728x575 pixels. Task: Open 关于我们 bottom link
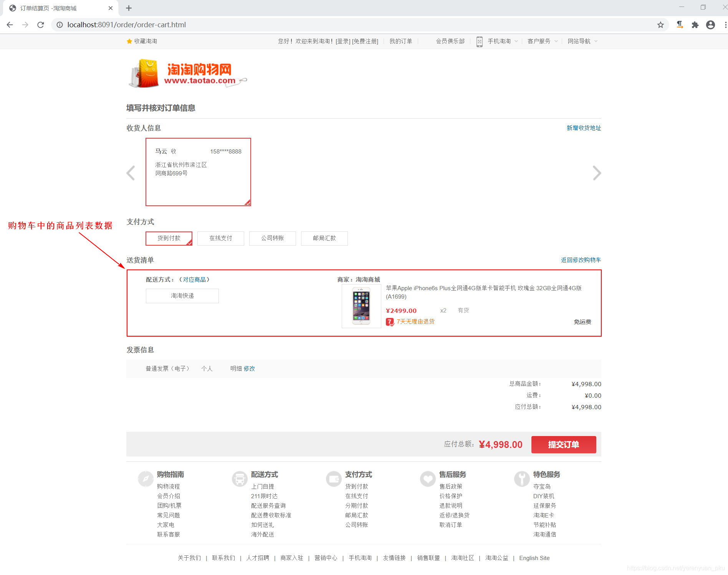coord(189,558)
